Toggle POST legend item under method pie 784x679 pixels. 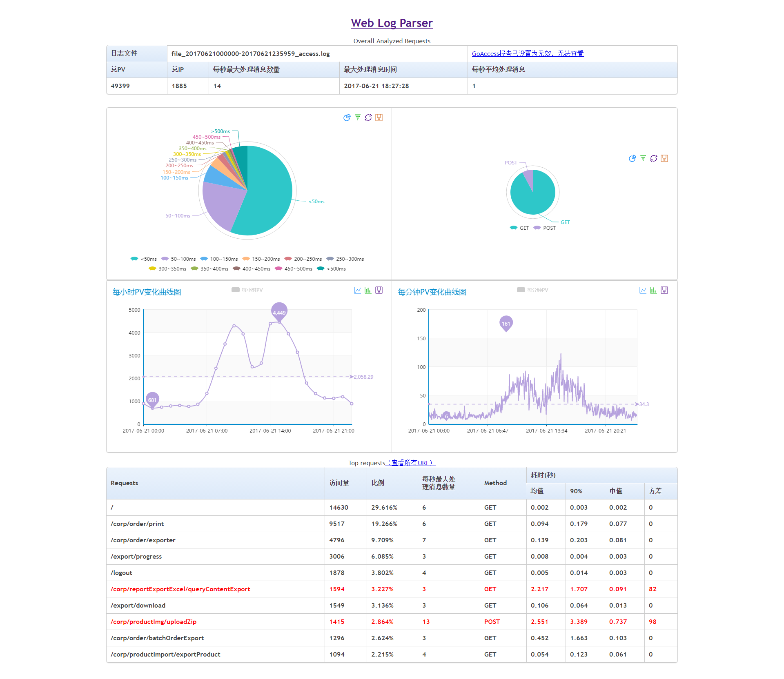pos(545,228)
